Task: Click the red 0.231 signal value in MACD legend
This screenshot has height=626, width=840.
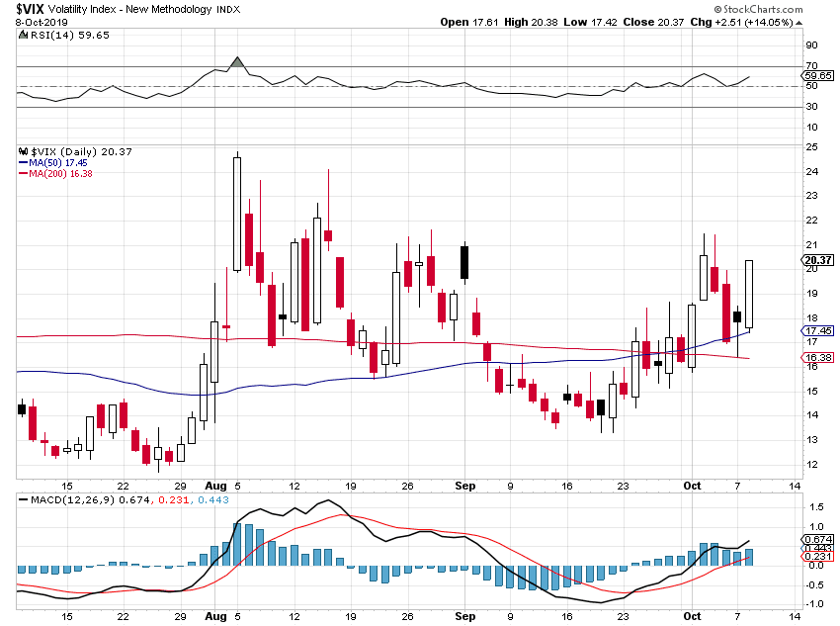Action: (x=174, y=499)
